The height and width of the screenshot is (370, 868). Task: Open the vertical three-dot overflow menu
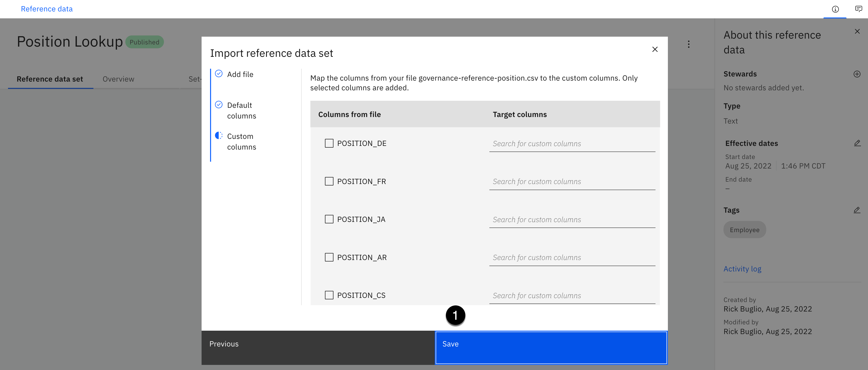point(689,44)
